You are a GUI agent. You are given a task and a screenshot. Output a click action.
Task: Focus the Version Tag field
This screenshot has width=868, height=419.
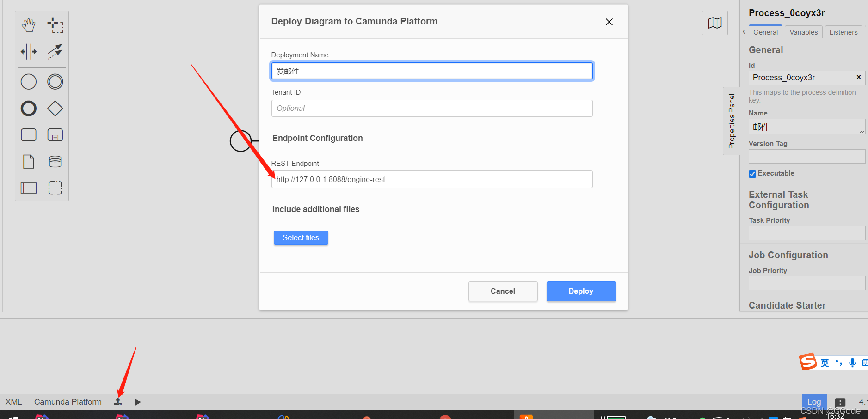[x=807, y=156]
